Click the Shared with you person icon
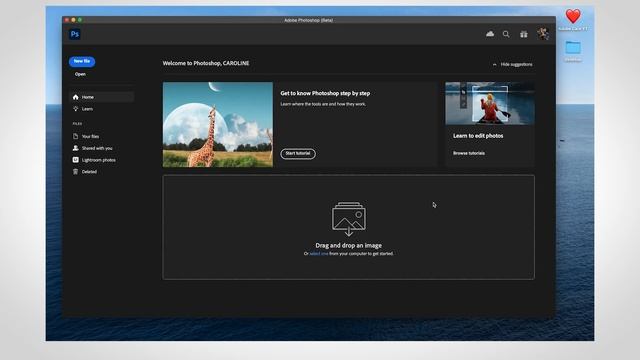The image size is (640, 360). (x=76, y=148)
